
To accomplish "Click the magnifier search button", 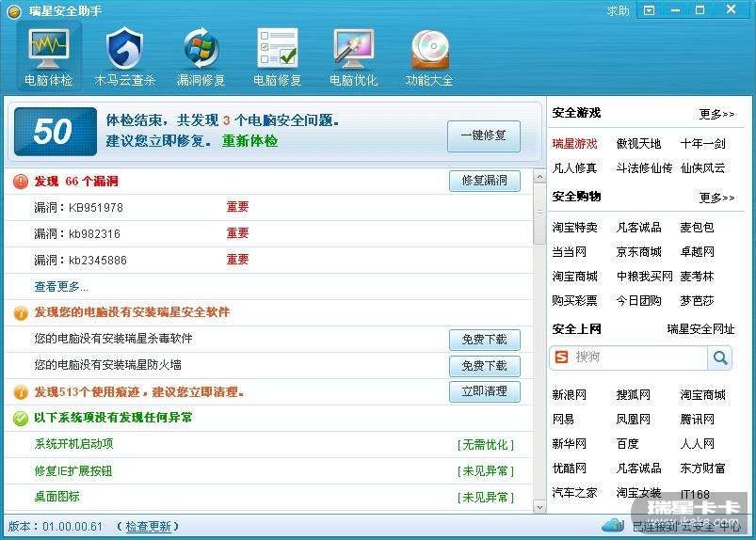I will 720,357.
